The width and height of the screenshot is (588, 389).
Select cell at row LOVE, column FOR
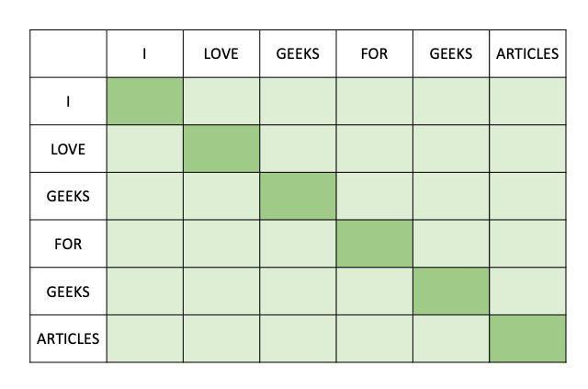coord(374,149)
